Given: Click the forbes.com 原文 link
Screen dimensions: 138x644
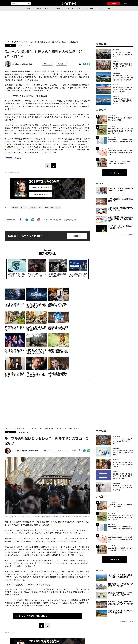Looking at the screenshot, I should [13, 158].
